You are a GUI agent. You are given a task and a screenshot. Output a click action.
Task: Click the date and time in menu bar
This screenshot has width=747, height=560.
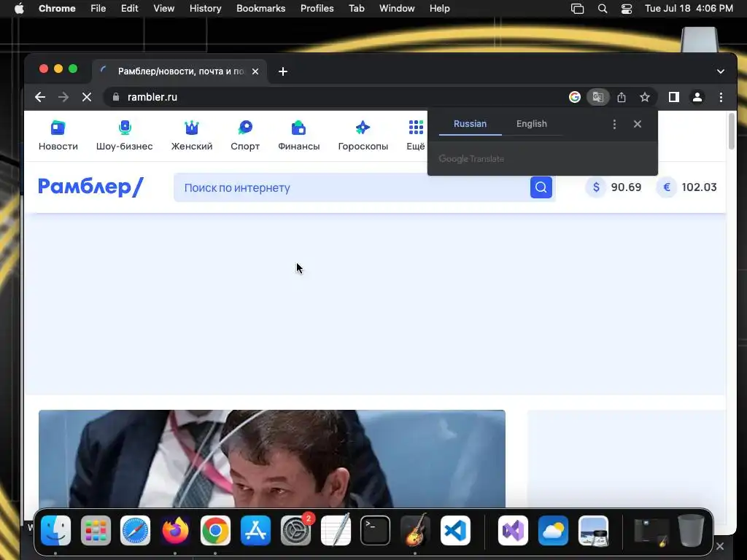[689, 9]
